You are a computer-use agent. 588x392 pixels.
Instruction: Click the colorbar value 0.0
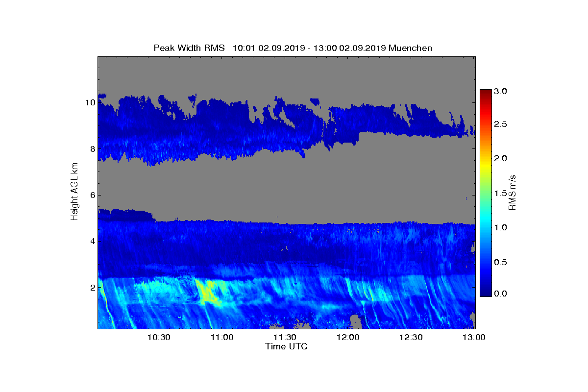499,293
